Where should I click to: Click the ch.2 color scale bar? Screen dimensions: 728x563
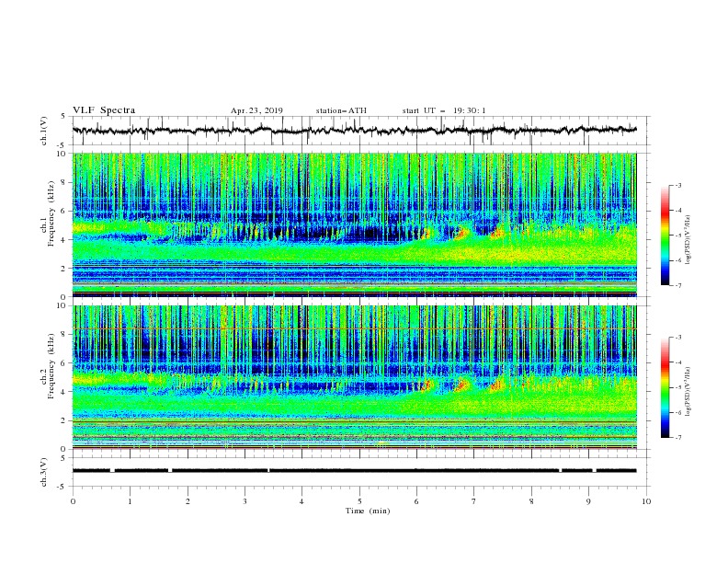[665, 387]
